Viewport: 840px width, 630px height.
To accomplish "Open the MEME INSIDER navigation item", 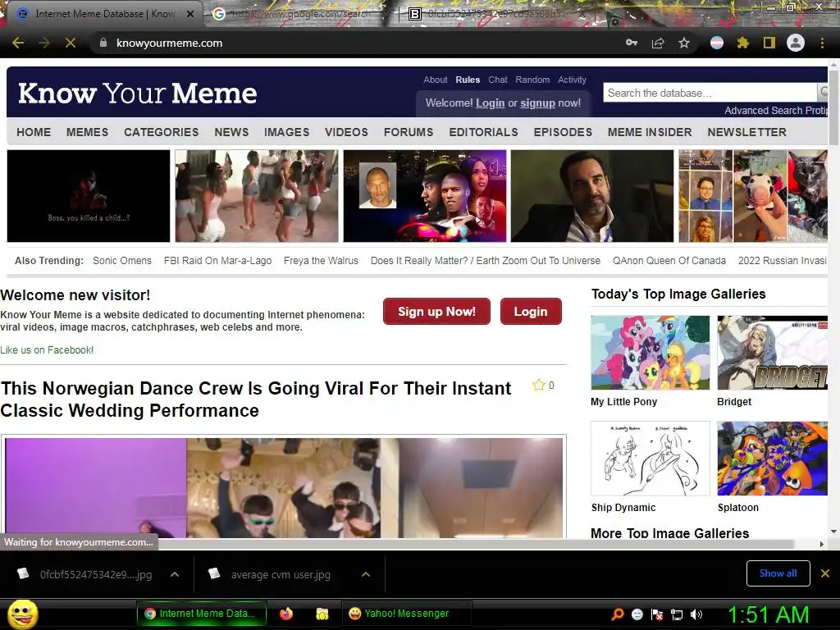I will coord(650,132).
